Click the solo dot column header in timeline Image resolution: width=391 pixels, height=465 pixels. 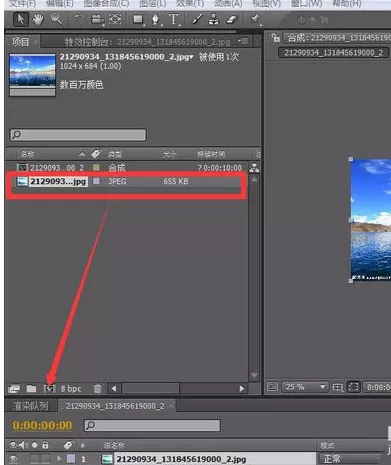34,445
